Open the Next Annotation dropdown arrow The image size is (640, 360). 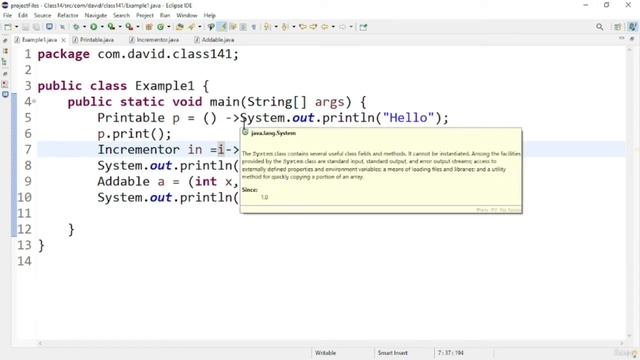pyautogui.click(x=276, y=27)
